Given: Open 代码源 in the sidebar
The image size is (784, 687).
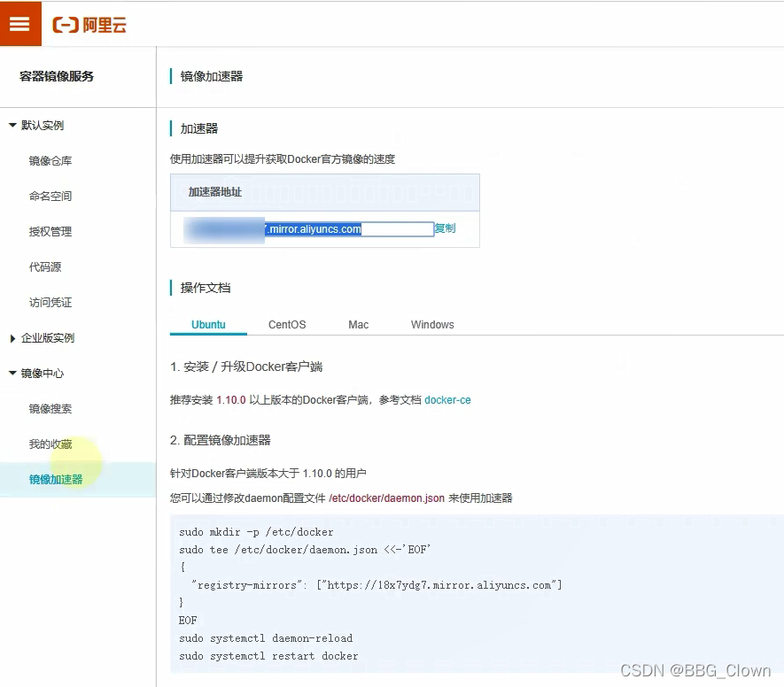Looking at the screenshot, I should pyautogui.click(x=45, y=267).
